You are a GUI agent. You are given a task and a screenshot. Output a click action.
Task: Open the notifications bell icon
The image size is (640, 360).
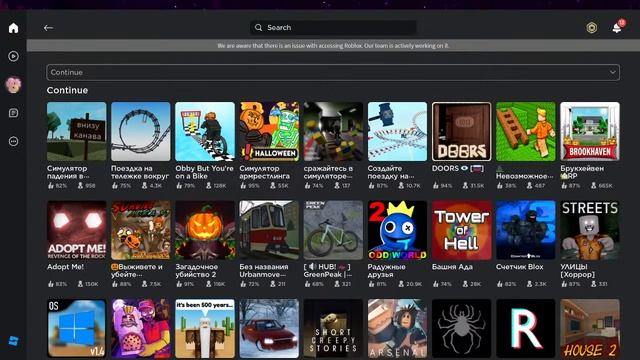click(617, 28)
